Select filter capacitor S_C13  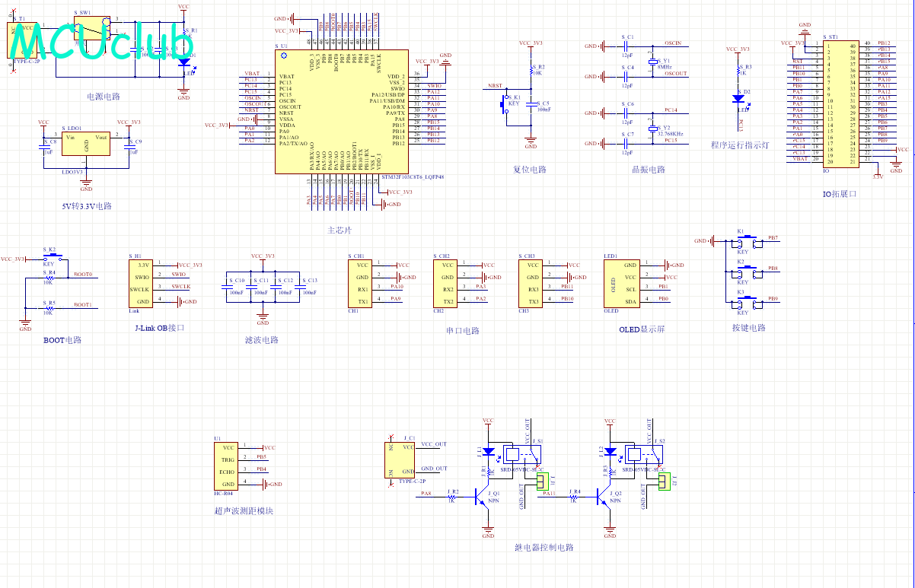(299, 286)
